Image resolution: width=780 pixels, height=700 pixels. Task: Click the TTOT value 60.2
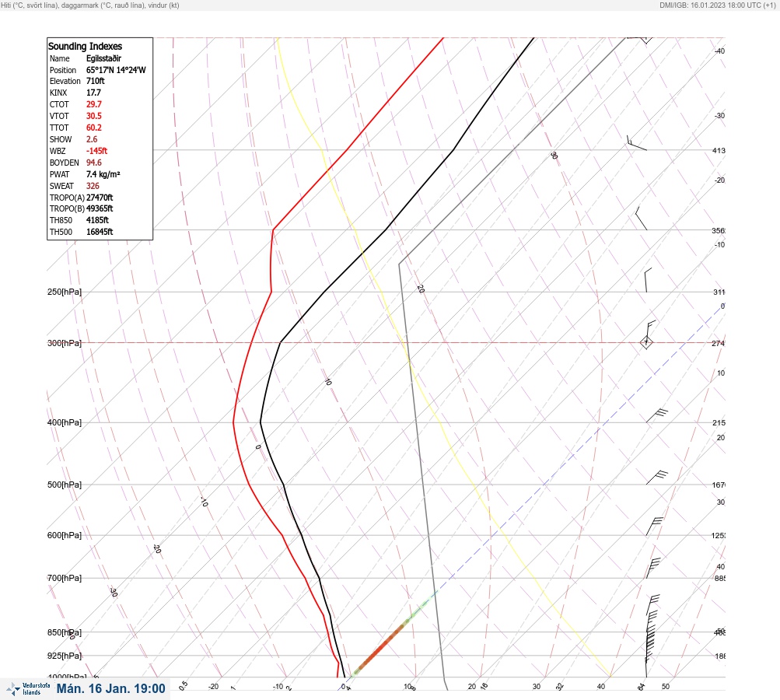(94, 128)
